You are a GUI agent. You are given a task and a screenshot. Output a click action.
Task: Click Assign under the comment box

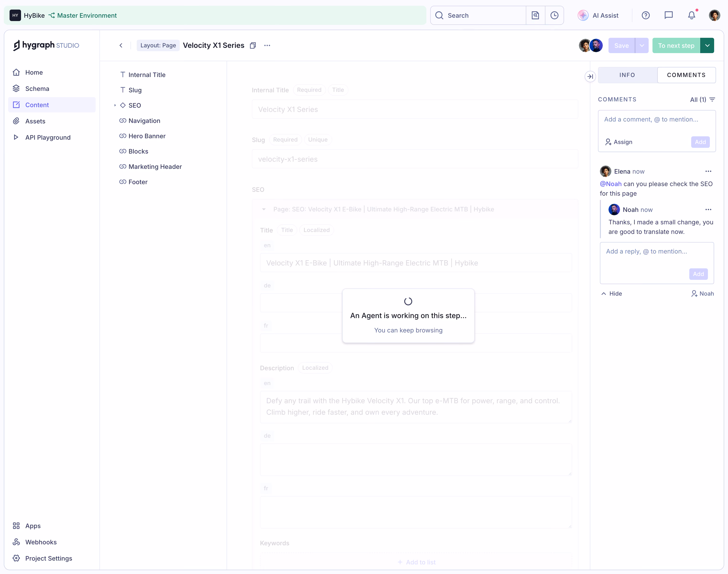pyautogui.click(x=619, y=142)
